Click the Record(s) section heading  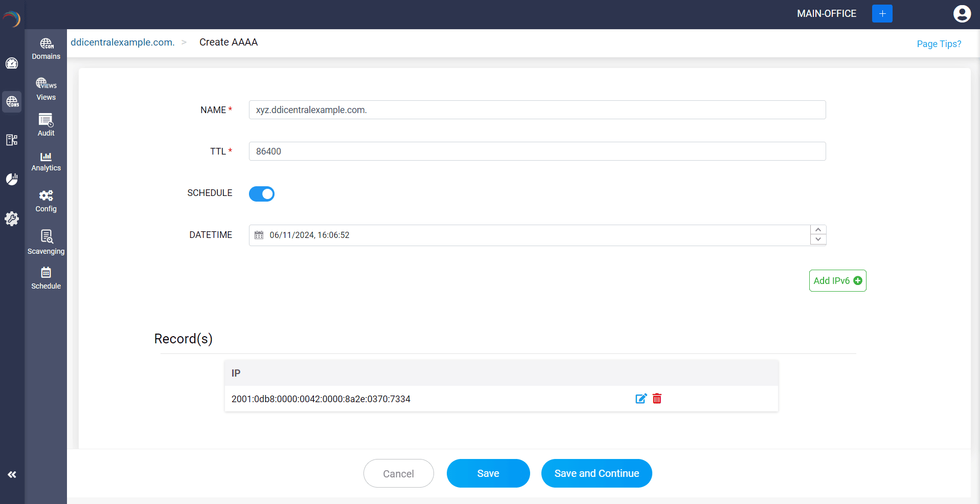click(184, 339)
